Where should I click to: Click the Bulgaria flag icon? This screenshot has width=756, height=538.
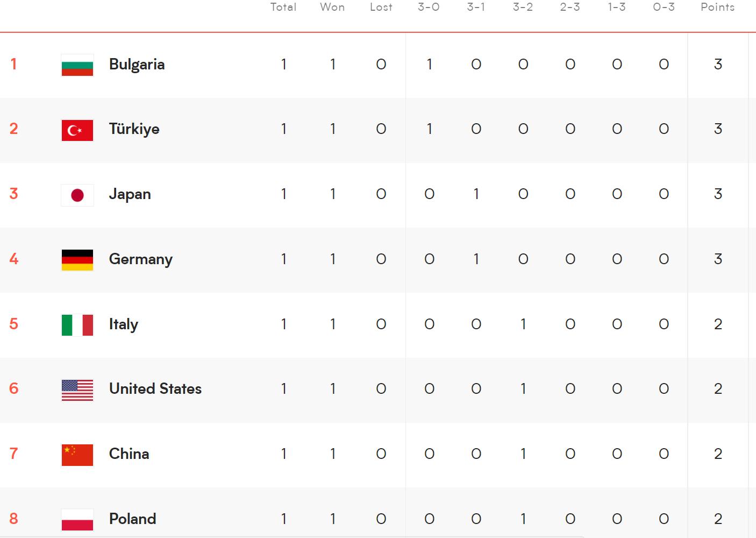[77, 65]
